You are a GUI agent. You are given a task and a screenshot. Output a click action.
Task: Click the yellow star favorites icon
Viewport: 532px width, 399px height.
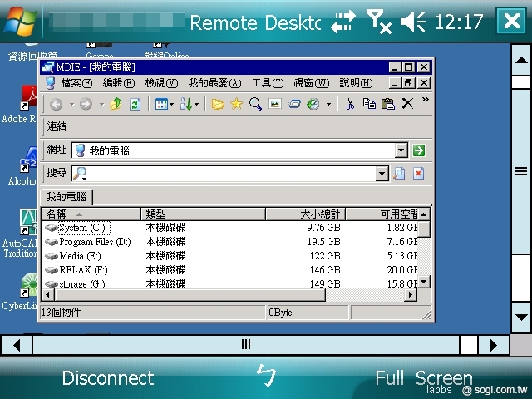236,104
